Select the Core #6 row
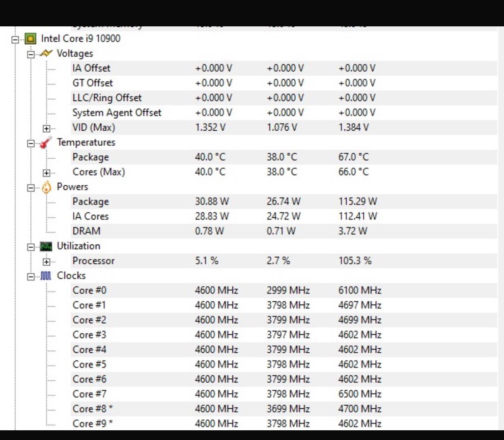 tap(284, 379)
